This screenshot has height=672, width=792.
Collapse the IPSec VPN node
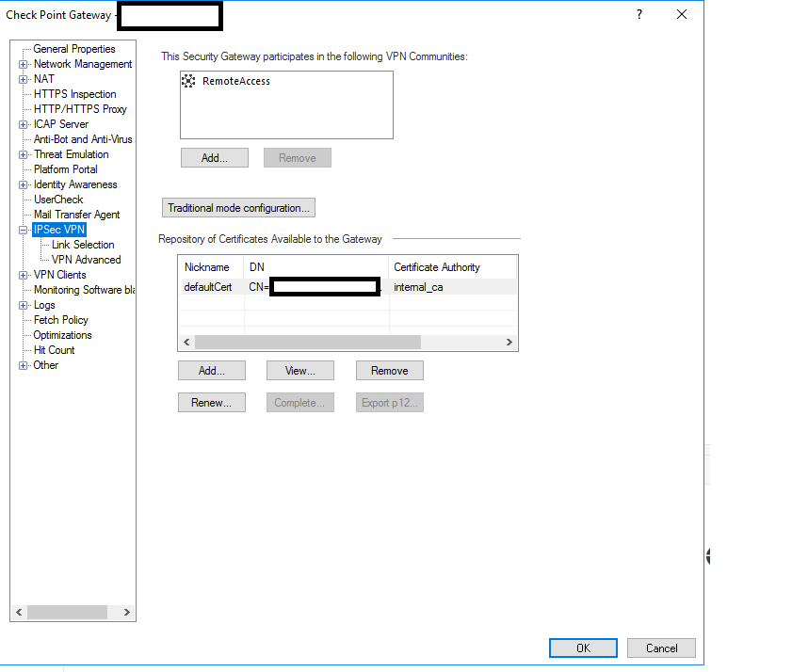[23, 230]
